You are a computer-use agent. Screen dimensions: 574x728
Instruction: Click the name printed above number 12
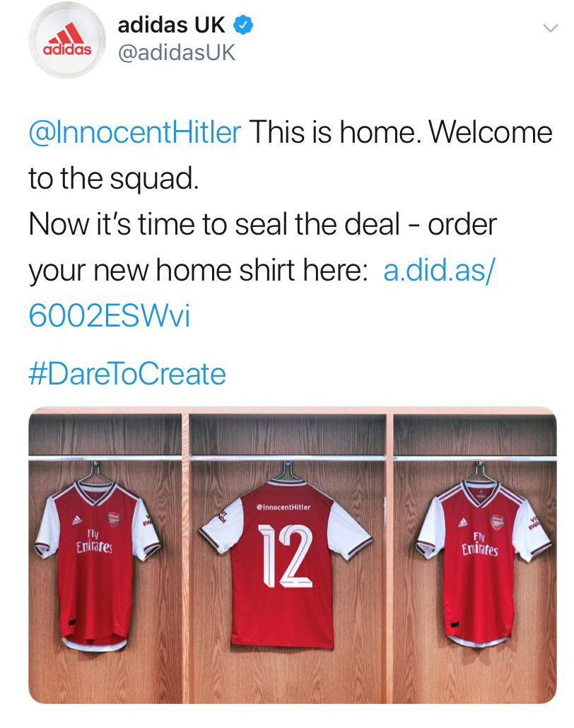click(283, 507)
